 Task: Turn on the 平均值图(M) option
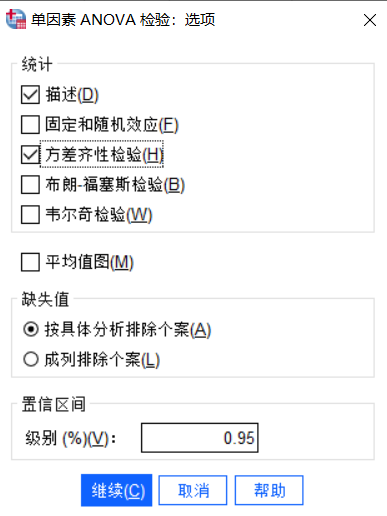[x=30, y=262]
